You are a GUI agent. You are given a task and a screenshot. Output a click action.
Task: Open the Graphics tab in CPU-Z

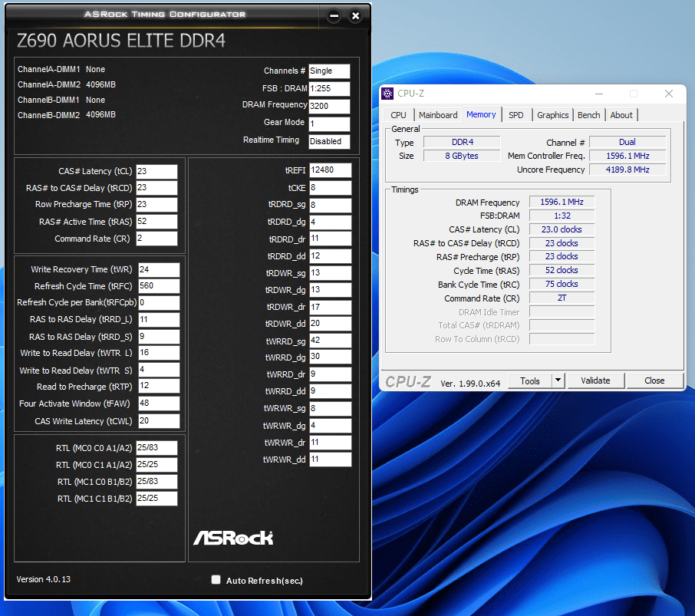coord(553,115)
